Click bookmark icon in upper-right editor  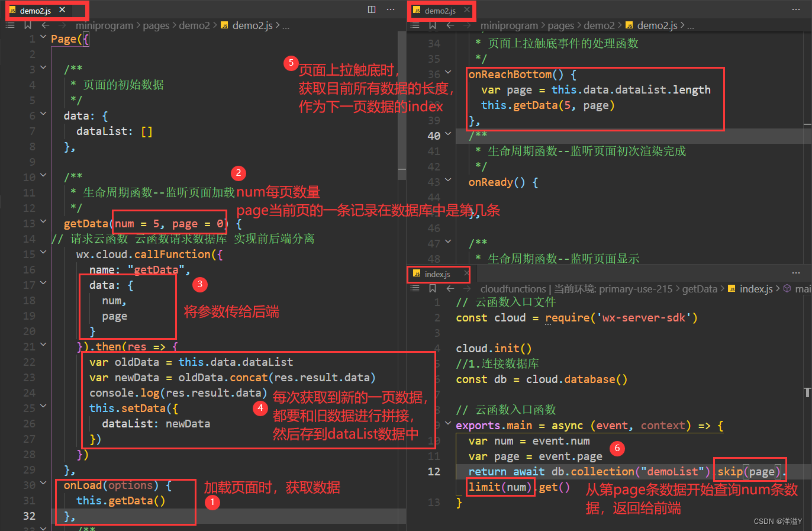pos(433,25)
